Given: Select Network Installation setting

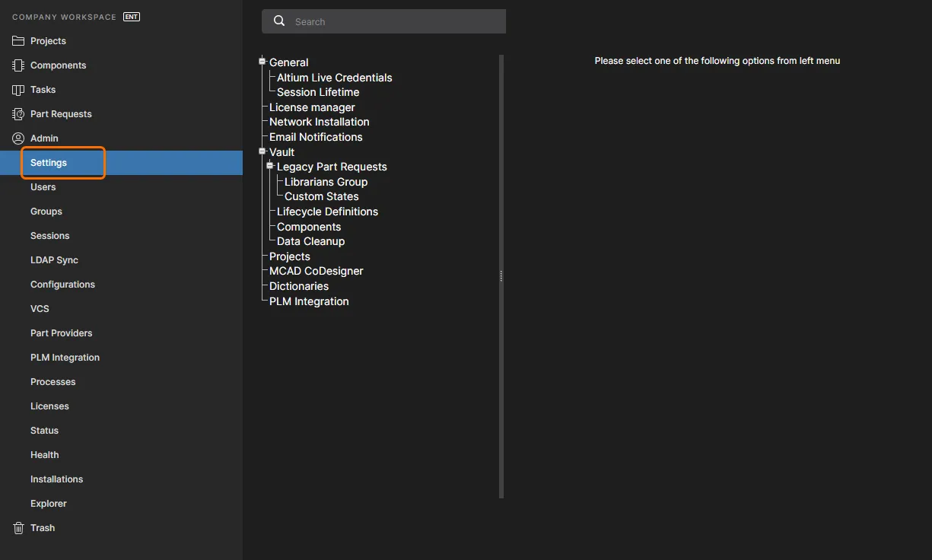Looking at the screenshot, I should point(320,122).
